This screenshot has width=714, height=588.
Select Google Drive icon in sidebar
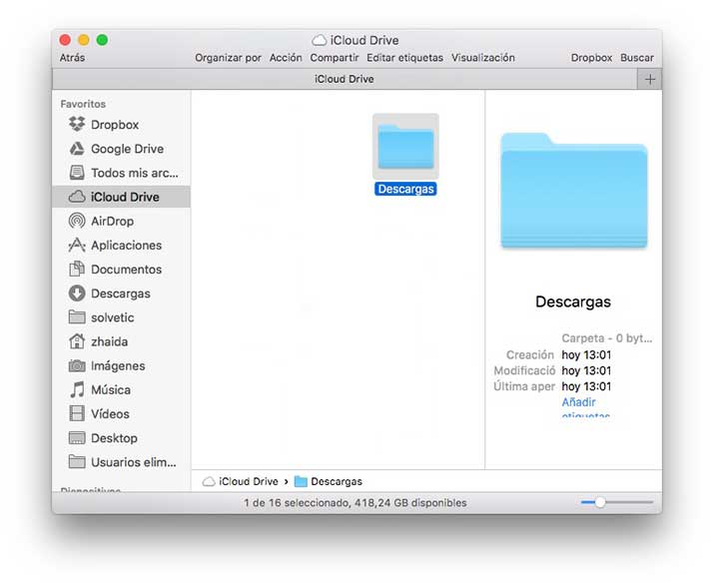[77, 149]
